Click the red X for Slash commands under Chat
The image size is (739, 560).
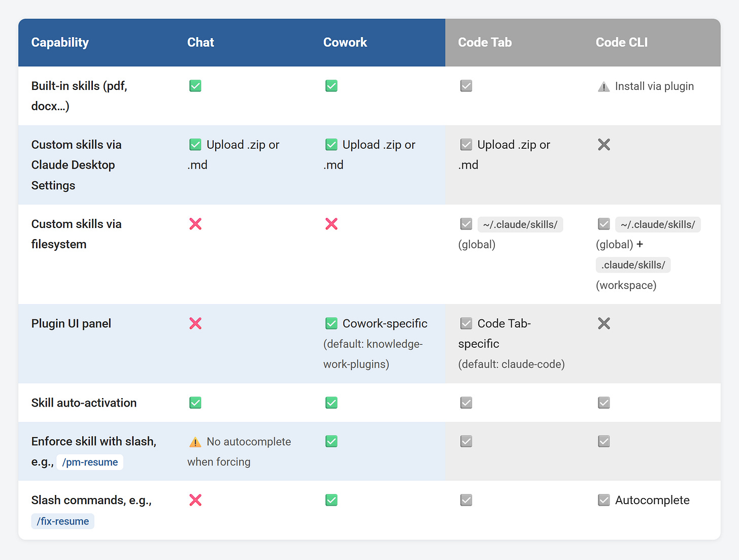[x=195, y=500]
